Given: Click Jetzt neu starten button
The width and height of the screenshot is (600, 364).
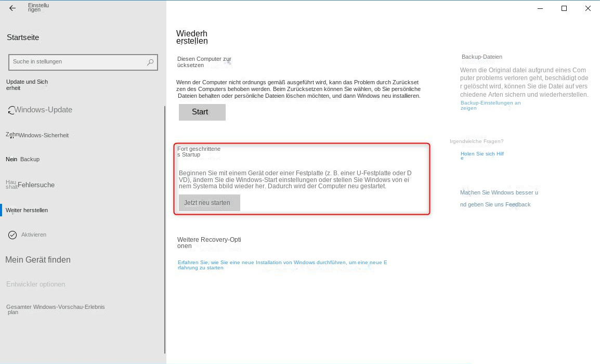Looking at the screenshot, I should tap(210, 203).
